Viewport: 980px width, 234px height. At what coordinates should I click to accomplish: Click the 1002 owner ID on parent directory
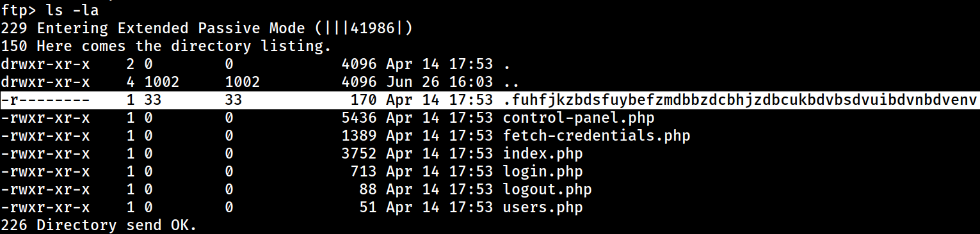pyautogui.click(x=162, y=82)
